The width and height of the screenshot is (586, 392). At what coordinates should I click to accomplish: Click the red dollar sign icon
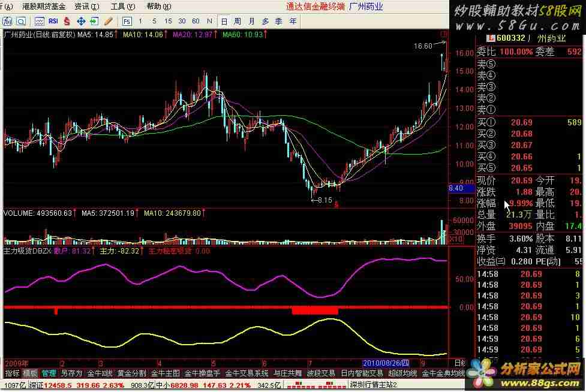(x=67, y=22)
